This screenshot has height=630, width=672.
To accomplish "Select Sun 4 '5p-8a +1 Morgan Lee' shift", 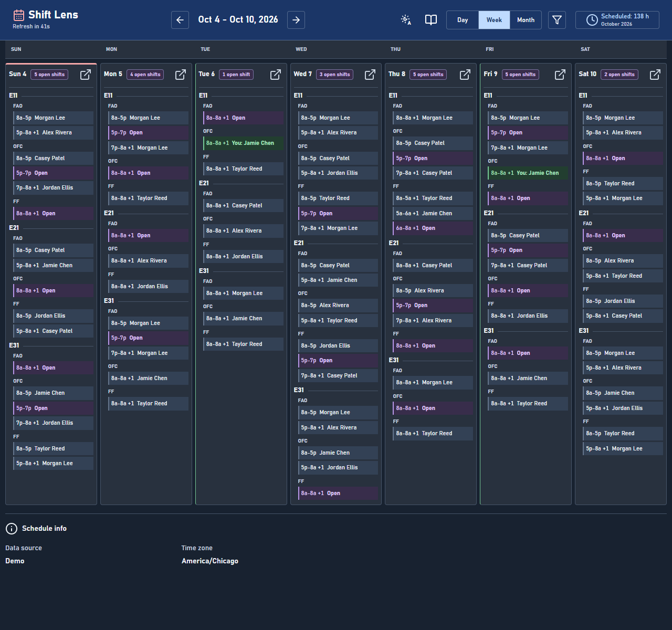I will click(x=53, y=464).
